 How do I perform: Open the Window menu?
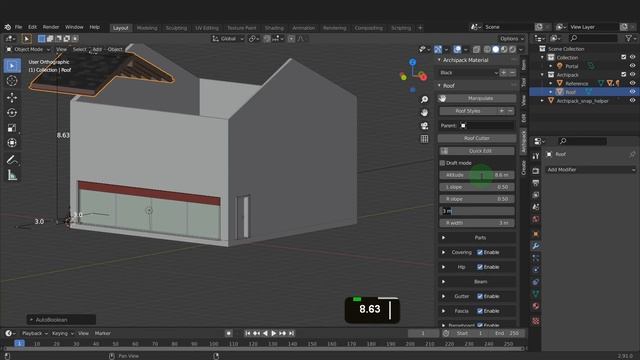click(x=74, y=27)
